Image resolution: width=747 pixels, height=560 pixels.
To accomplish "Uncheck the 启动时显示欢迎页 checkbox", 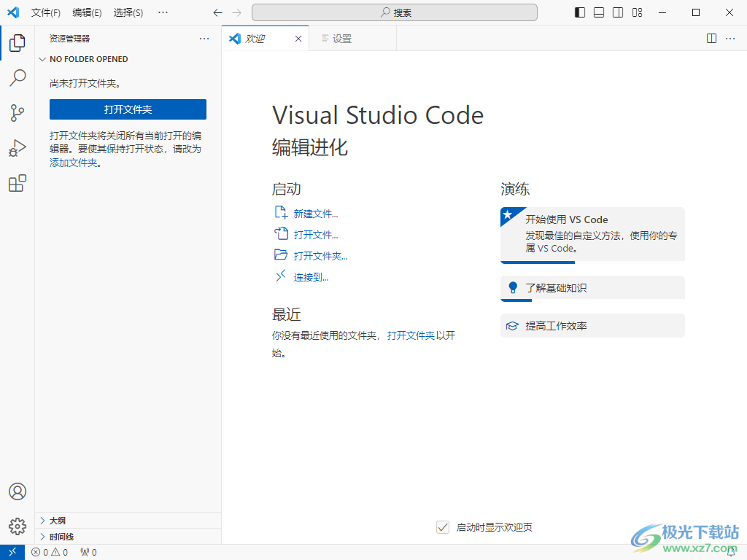I will (x=443, y=527).
